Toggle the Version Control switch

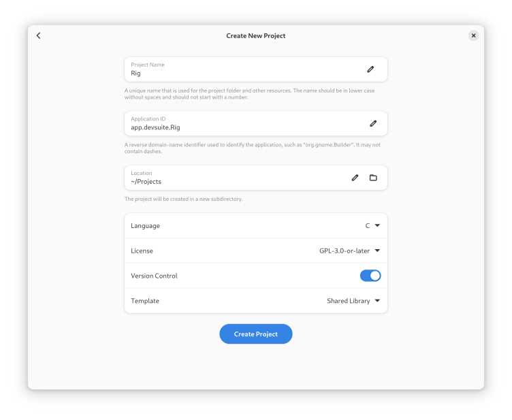[370, 276]
